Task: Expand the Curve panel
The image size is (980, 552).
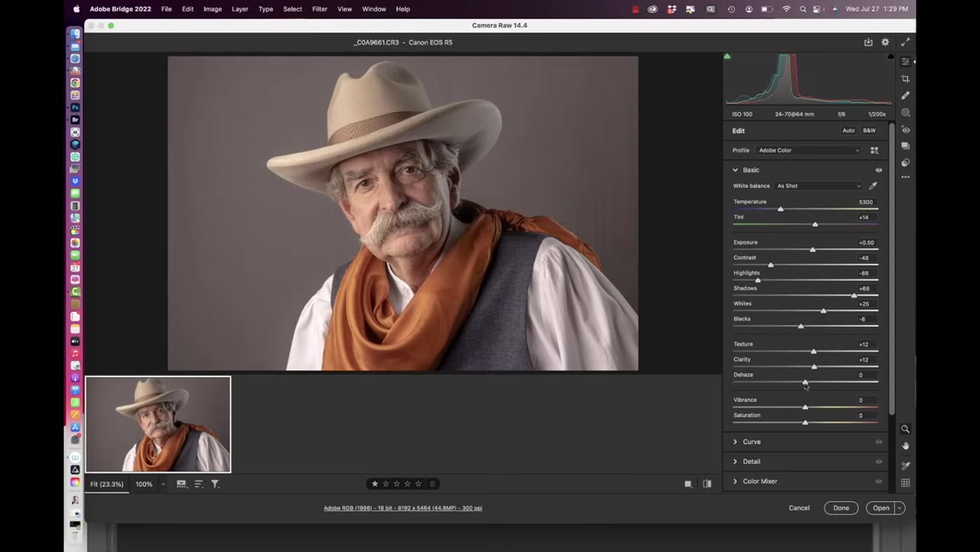Action: pos(735,442)
